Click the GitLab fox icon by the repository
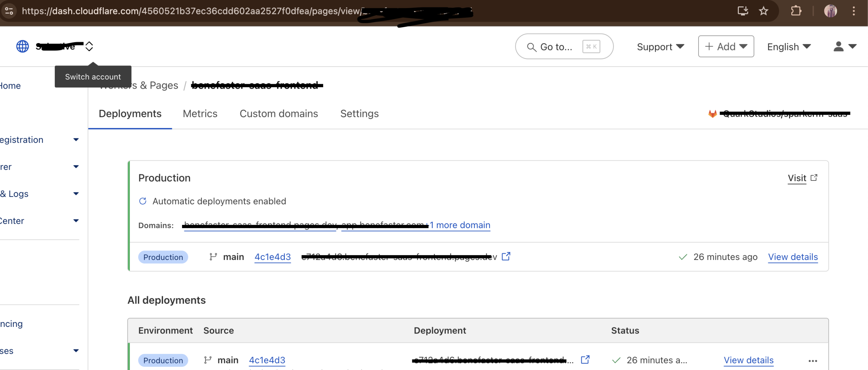 (x=712, y=114)
